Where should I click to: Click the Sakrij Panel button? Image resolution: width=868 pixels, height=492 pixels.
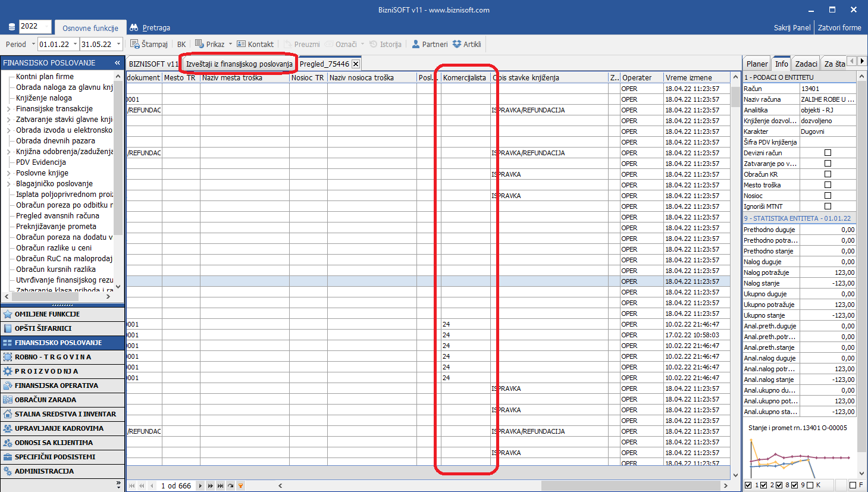(x=792, y=27)
